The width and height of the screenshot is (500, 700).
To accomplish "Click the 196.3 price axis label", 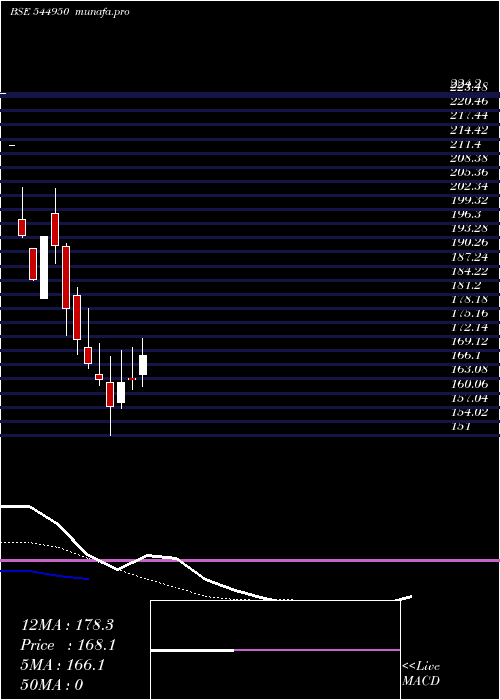I will [x=465, y=215].
